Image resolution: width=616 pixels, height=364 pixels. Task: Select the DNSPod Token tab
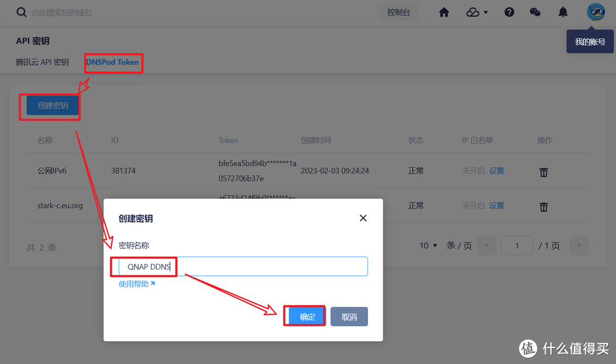[112, 62]
